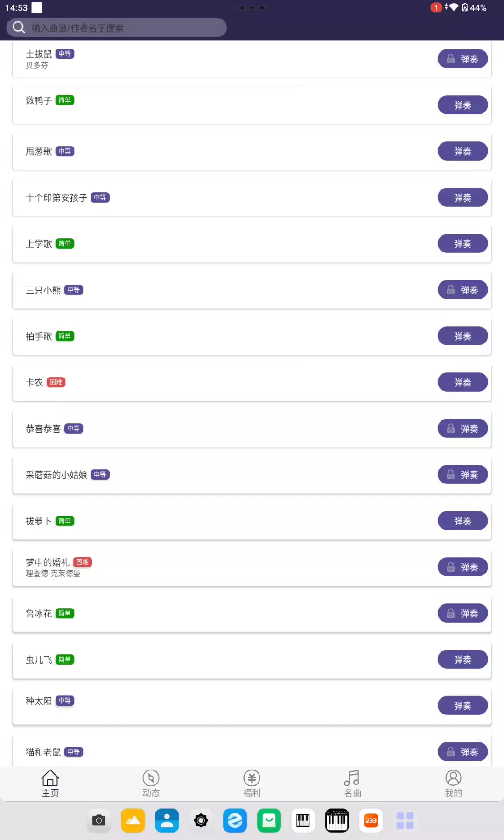Focus the song/author search field
504x840 pixels.
pyautogui.click(x=126, y=28)
